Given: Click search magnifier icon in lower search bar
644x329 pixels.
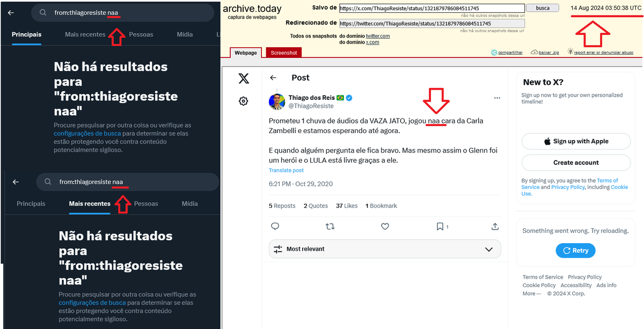Looking at the screenshot, I should 48,182.
